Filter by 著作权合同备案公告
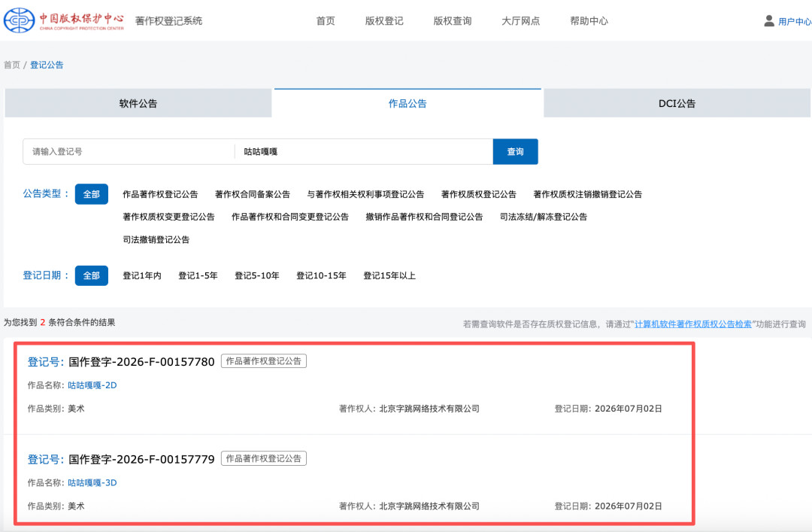Viewport: 812px width, 532px height. tap(252, 194)
